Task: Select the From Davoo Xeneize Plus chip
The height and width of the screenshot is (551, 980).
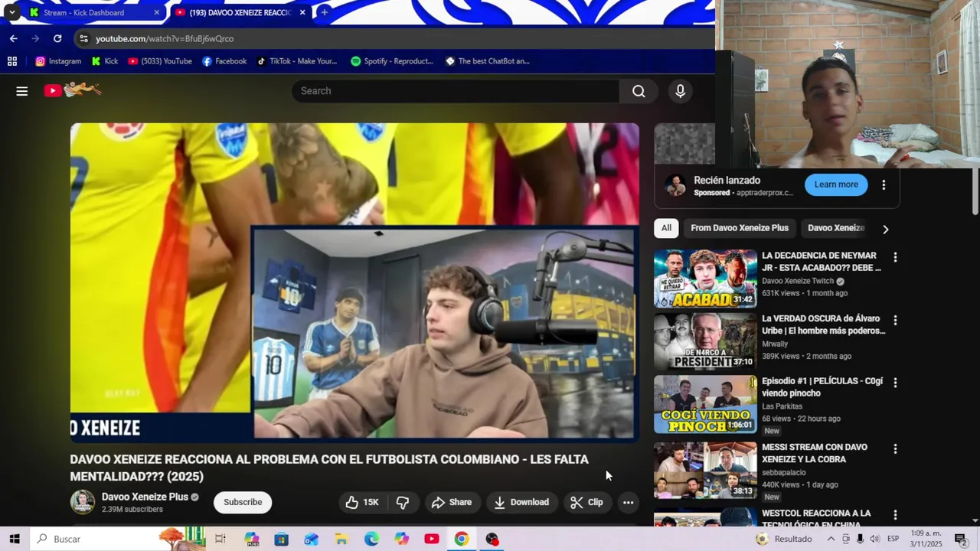Action: pos(740,228)
